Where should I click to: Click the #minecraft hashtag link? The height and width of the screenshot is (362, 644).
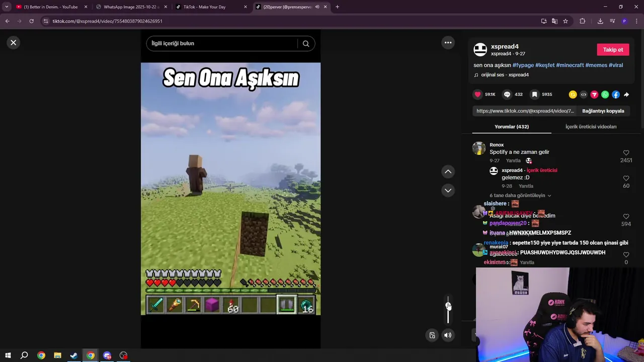point(570,65)
